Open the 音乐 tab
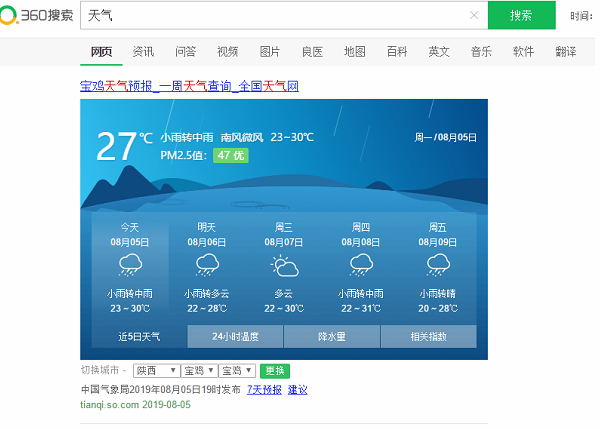Screen dimensions: 600x429 [481, 51]
